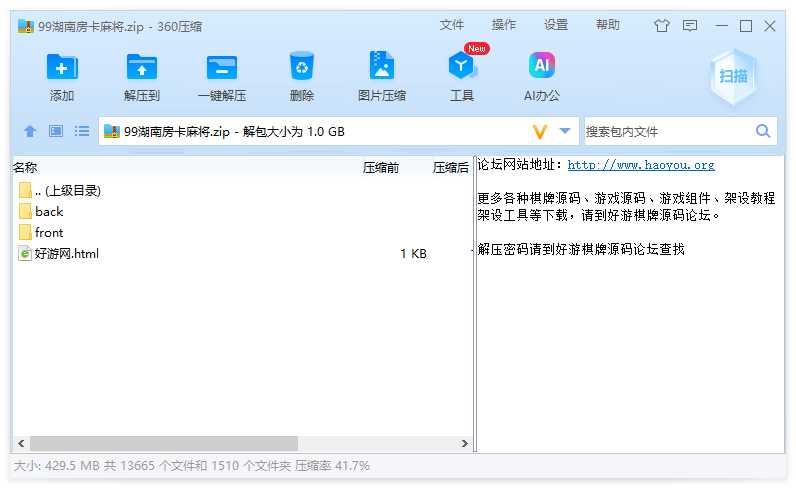This screenshot has height=488, width=796.
Task: Sort by 名称 column header
Action: (25, 168)
